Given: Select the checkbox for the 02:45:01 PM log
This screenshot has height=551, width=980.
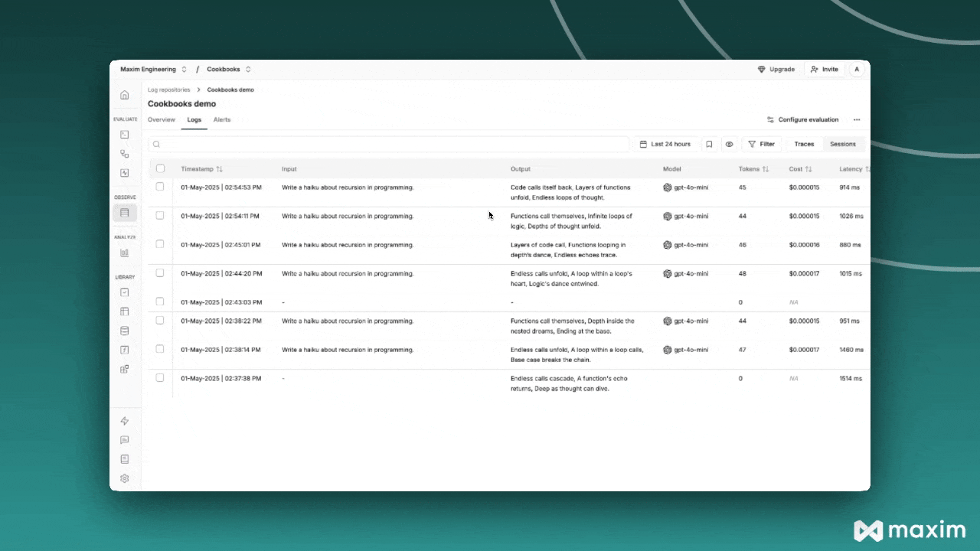Looking at the screenshot, I should (160, 244).
